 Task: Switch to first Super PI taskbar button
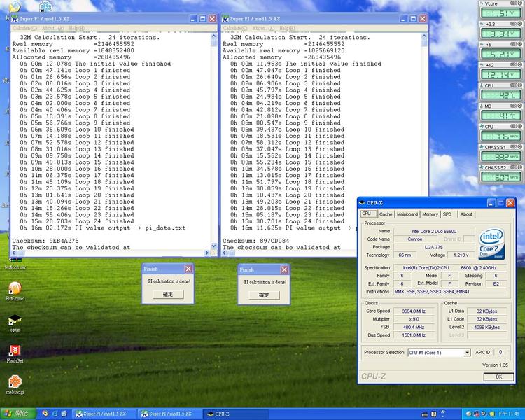click(104, 414)
